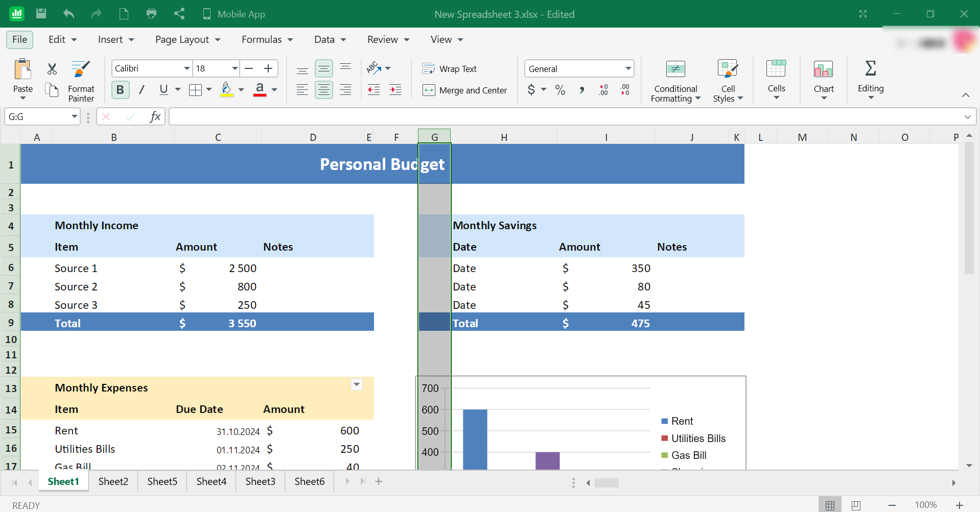
Task: Apply red font color
Action: coord(260,90)
